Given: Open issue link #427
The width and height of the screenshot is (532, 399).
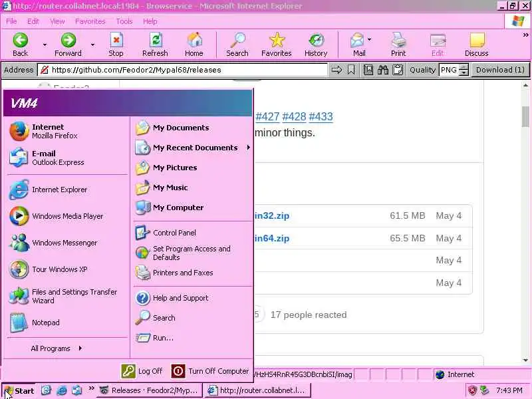Looking at the screenshot, I should coord(267,117).
